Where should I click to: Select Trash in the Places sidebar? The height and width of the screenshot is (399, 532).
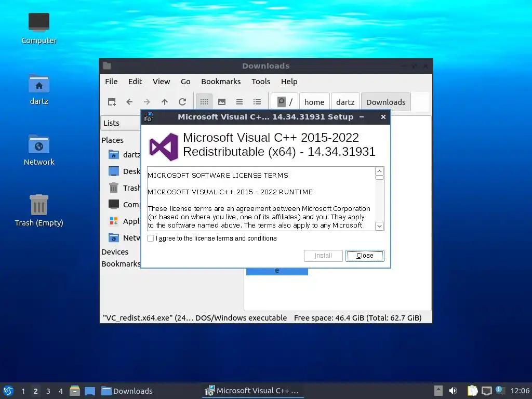coord(124,188)
